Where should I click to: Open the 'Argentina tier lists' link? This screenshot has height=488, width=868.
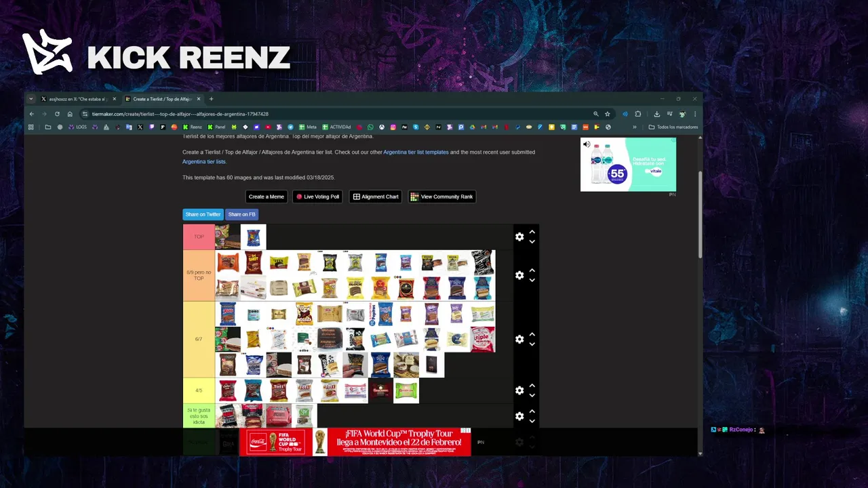pos(203,161)
